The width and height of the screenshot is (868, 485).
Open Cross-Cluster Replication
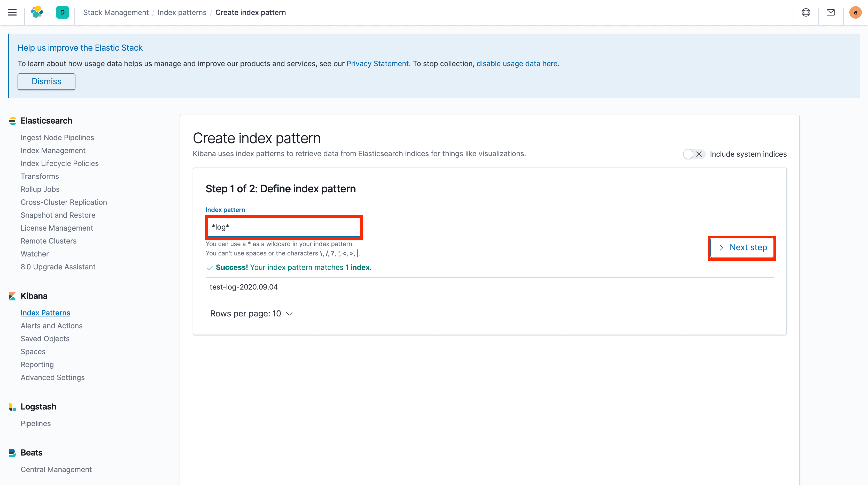point(64,202)
